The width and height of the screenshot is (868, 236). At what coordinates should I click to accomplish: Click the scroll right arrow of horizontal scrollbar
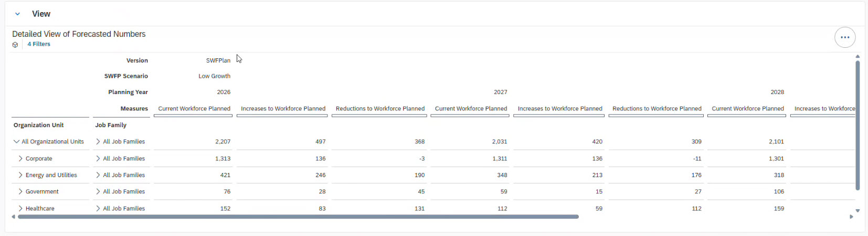pos(851,217)
